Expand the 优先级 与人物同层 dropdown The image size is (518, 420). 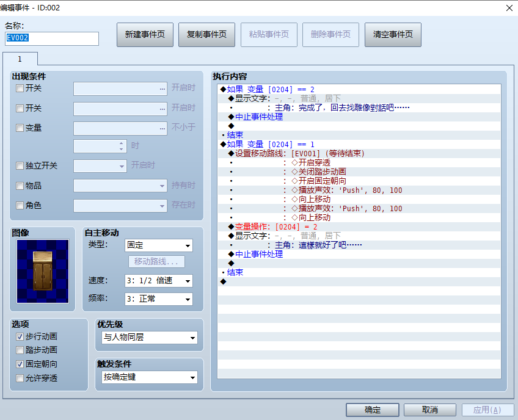pyautogui.click(x=150, y=338)
